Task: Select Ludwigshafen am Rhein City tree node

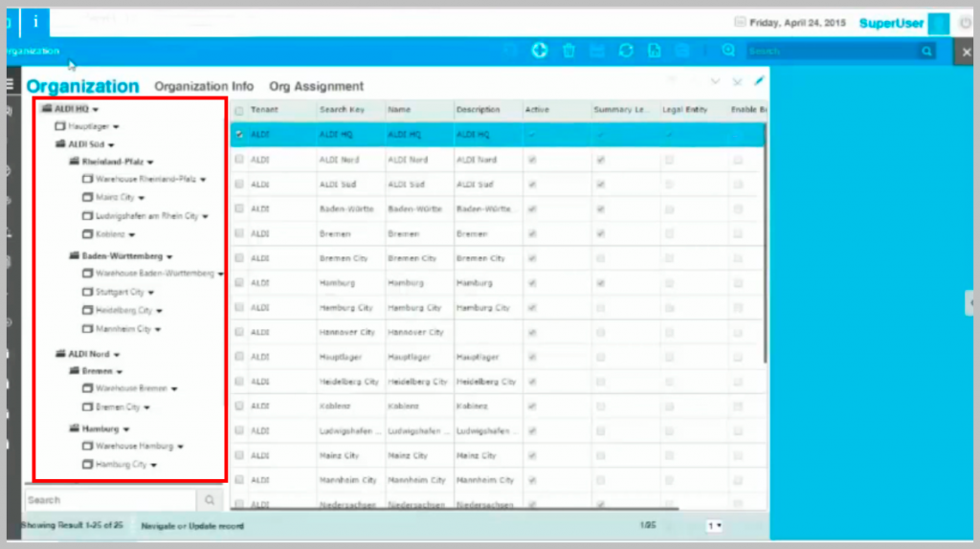Action: click(x=146, y=215)
